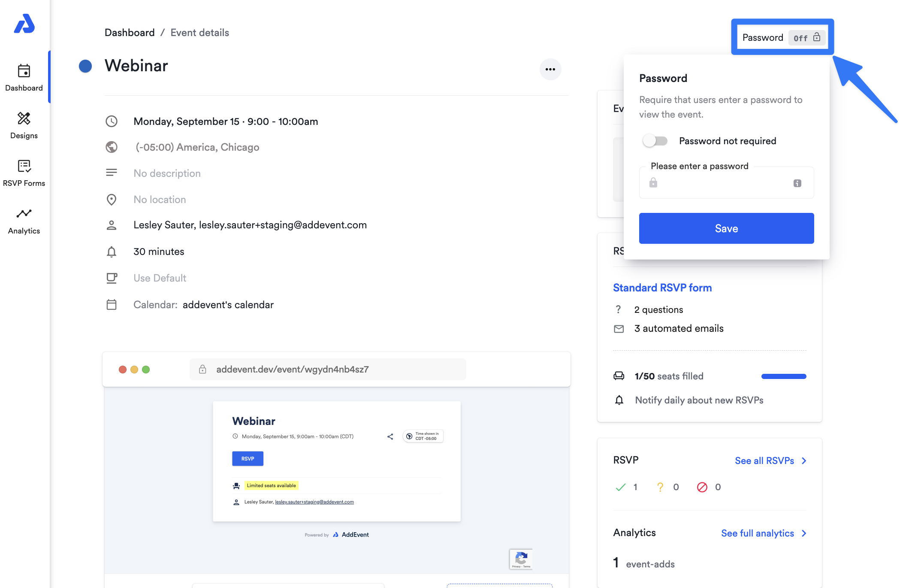The height and width of the screenshot is (588, 924).
Task: Click the password input field
Action: (x=725, y=183)
